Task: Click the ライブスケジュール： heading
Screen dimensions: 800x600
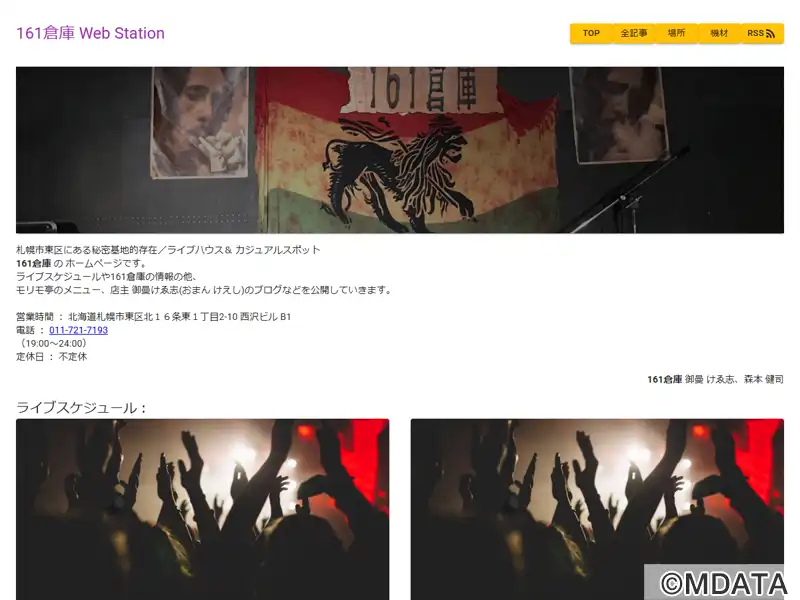Action: tap(82, 408)
